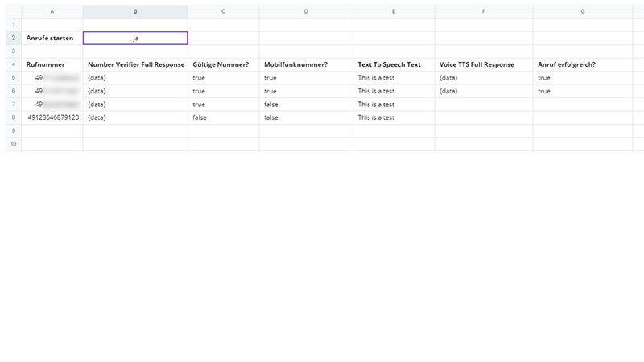The width and height of the screenshot is (644, 362).
Task: Select phone number 49123546879120 cell
Action: pyautogui.click(x=53, y=117)
